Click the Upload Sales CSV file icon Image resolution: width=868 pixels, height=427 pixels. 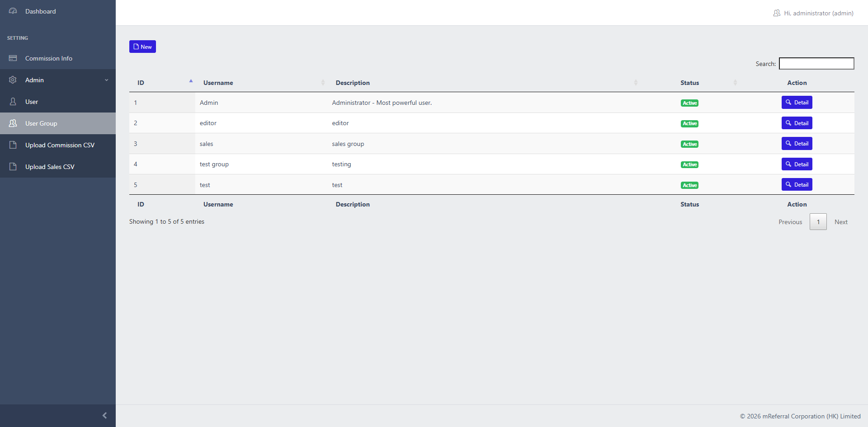[13, 167]
